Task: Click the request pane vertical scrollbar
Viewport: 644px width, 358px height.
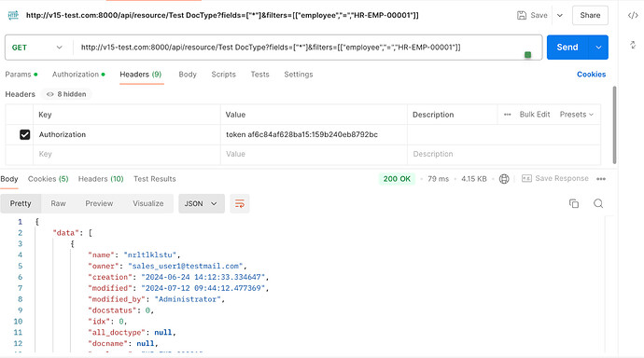Action: [x=614, y=125]
